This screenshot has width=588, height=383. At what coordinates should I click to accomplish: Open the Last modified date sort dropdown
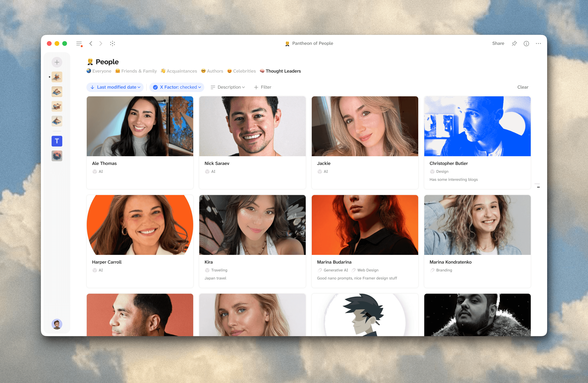[x=115, y=87]
